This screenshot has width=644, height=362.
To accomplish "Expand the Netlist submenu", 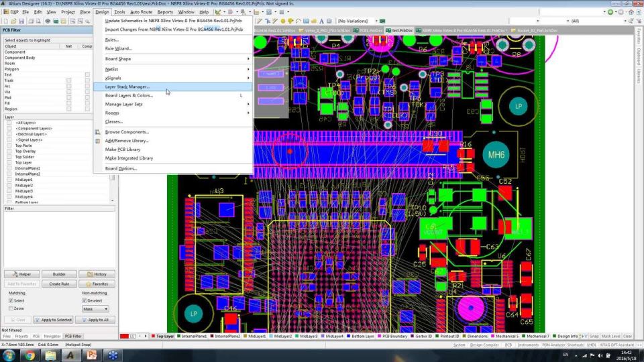I will coord(173,69).
